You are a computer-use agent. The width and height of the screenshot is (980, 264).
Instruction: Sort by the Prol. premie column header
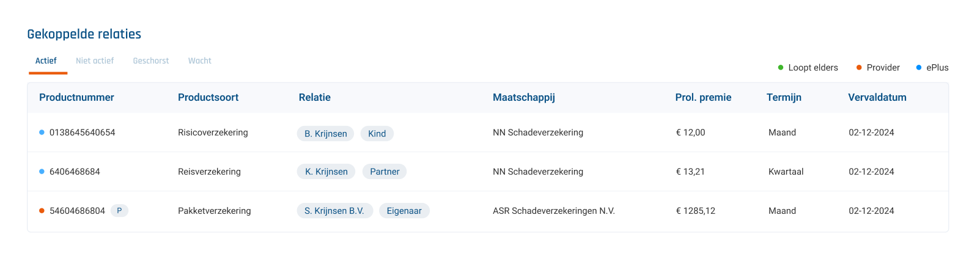click(x=703, y=97)
